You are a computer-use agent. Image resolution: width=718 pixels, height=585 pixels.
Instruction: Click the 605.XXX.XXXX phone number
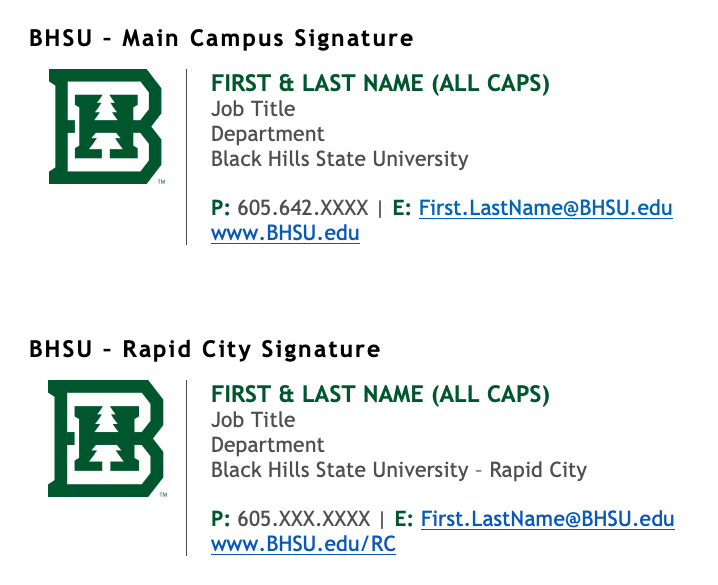click(x=304, y=519)
